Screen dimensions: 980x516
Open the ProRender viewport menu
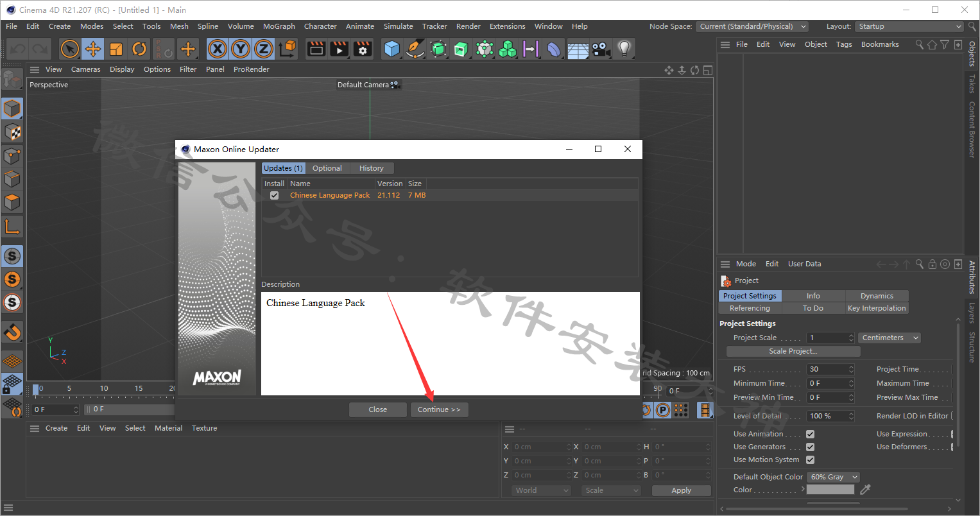pos(252,69)
